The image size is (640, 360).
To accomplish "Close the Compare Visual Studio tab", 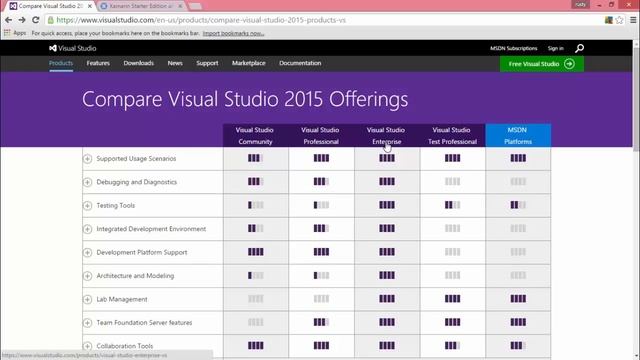I will 90,6.
